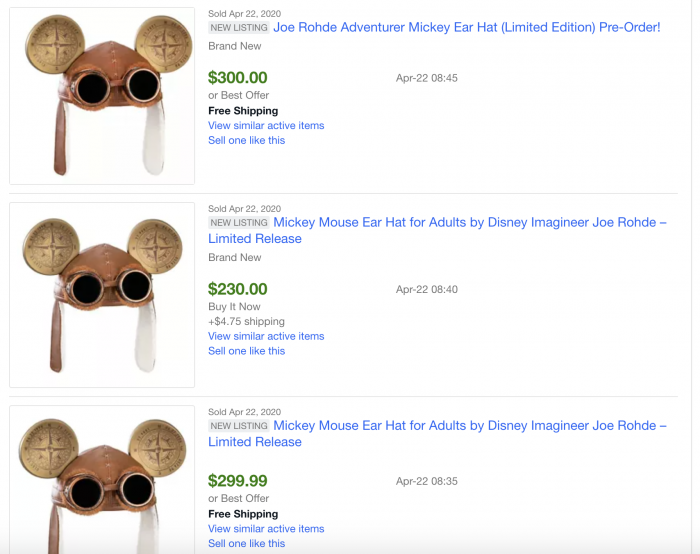The width and height of the screenshot is (700, 554).
Task: View similar active items for the $299.99 listing
Action: (x=266, y=529)
